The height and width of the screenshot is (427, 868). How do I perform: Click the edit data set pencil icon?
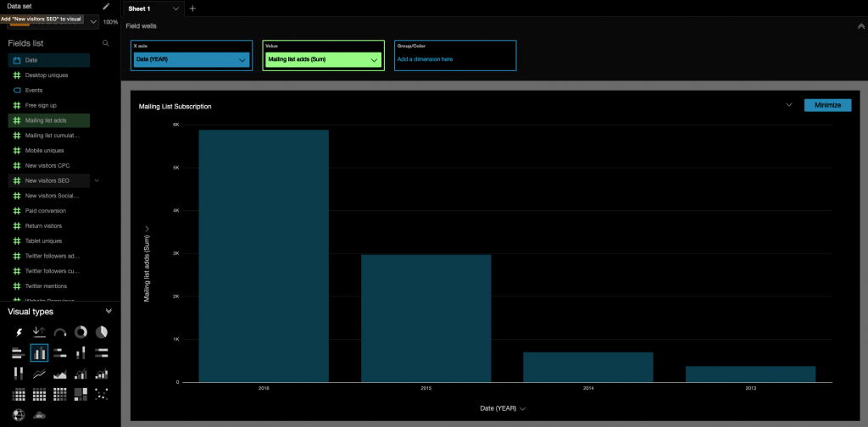point(106,6)
